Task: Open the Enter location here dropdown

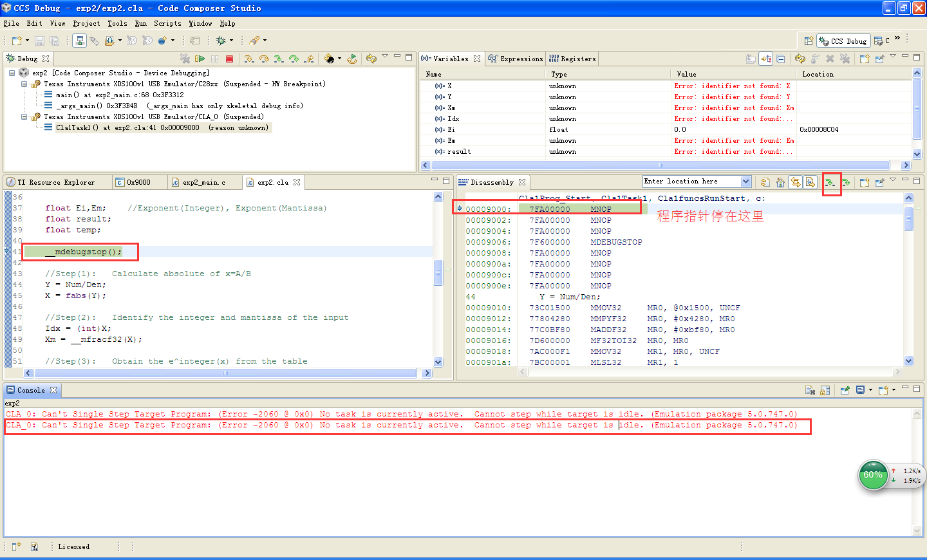Action: (745, 182)
